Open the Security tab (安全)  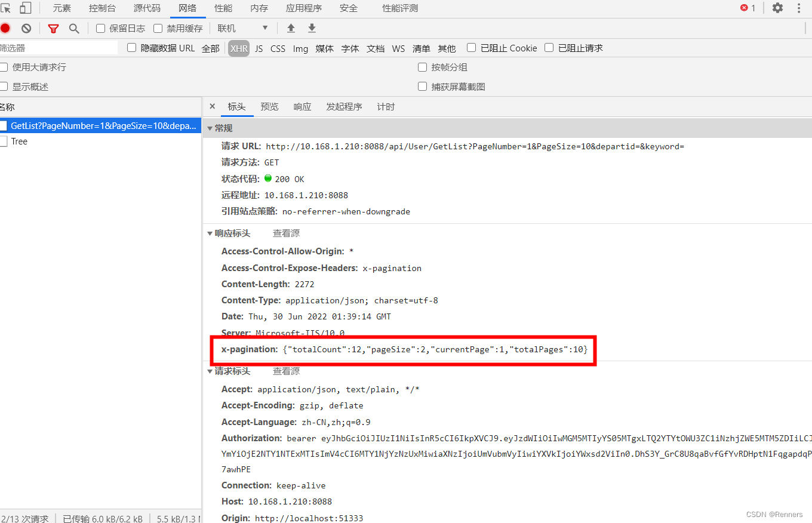click(349, 8)
